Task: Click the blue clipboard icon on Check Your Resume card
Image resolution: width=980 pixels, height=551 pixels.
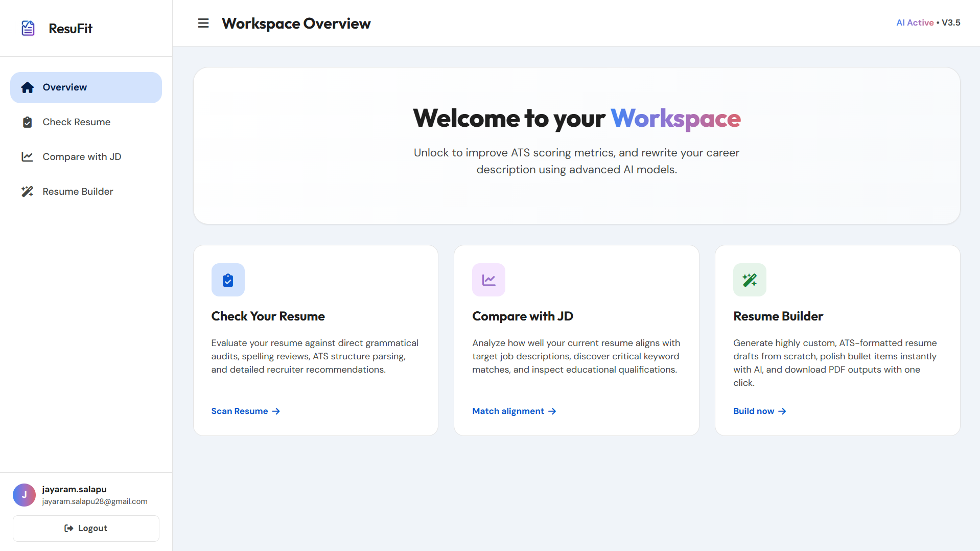Action: coord(228,280)
